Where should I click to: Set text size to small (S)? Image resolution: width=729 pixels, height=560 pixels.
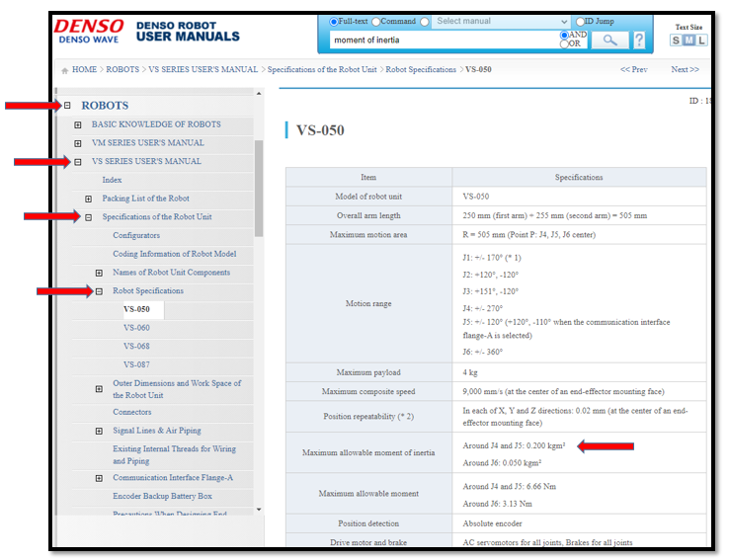676,40
